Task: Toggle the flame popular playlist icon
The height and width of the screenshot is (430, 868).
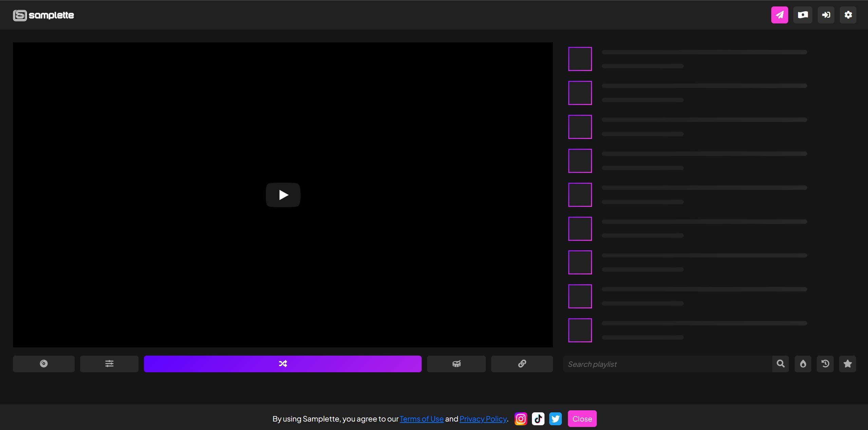Action: click(802, 364)
